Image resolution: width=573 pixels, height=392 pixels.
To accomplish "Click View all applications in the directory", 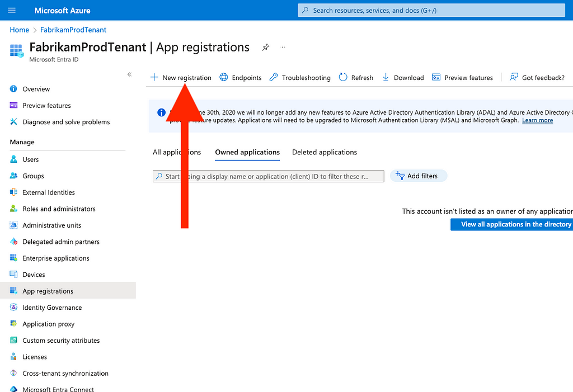I will (x=511, y=224).
